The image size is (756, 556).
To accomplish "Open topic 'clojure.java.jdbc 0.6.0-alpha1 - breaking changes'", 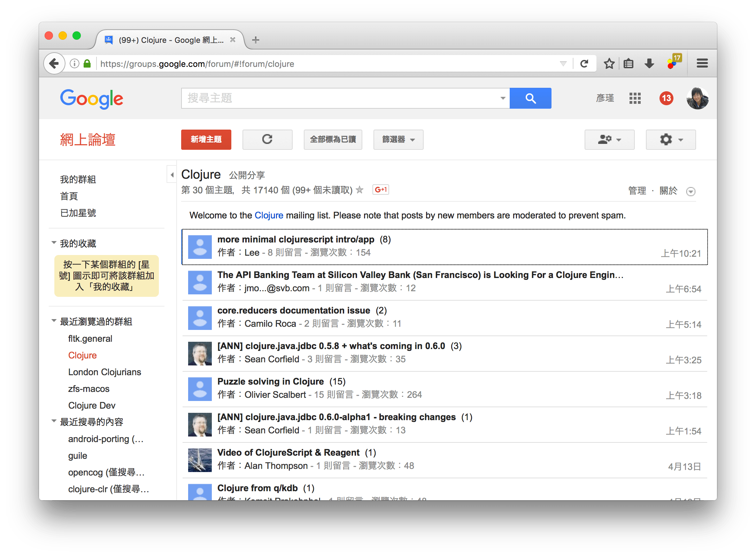I will click(336, 417).
